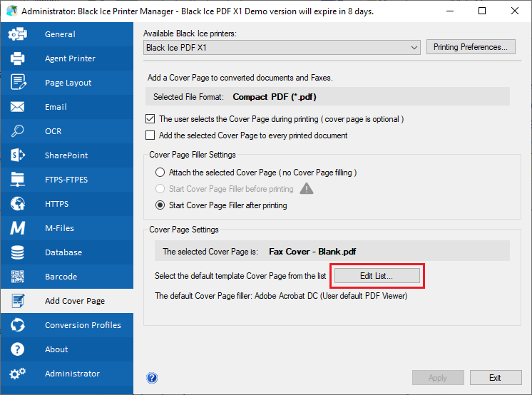Uncheck user selects Cover Page during printing
This screenshot has height=395, width=532.
pos(150,119)
